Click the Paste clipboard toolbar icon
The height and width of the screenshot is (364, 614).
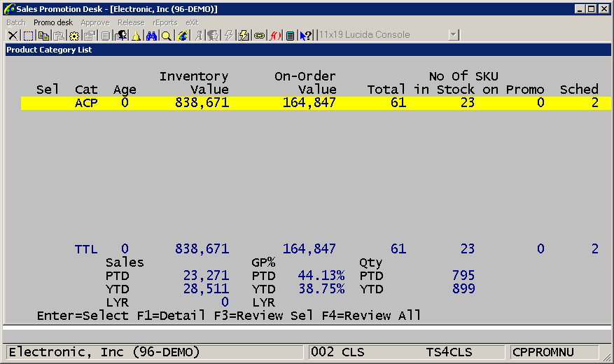tap(59, 36)
